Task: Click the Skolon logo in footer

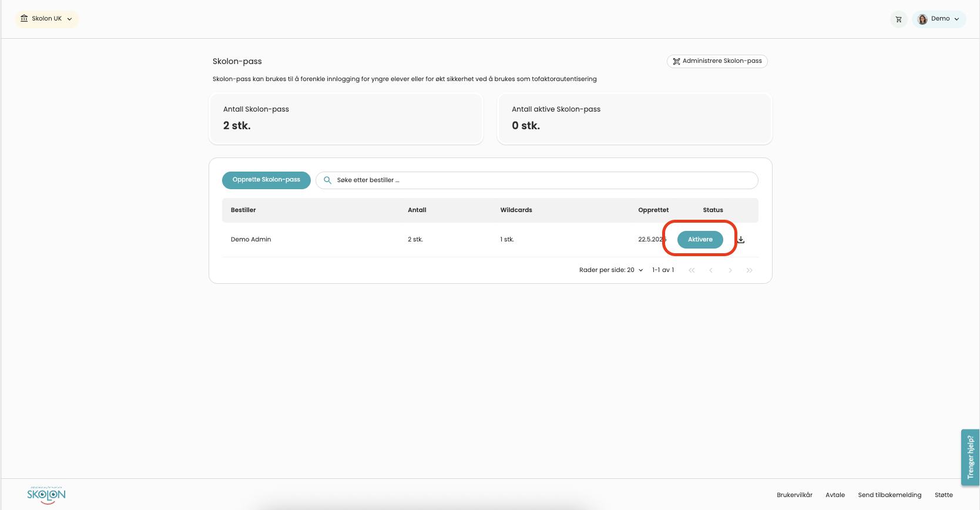Action: pyautogui.click(x=46, y=495)
